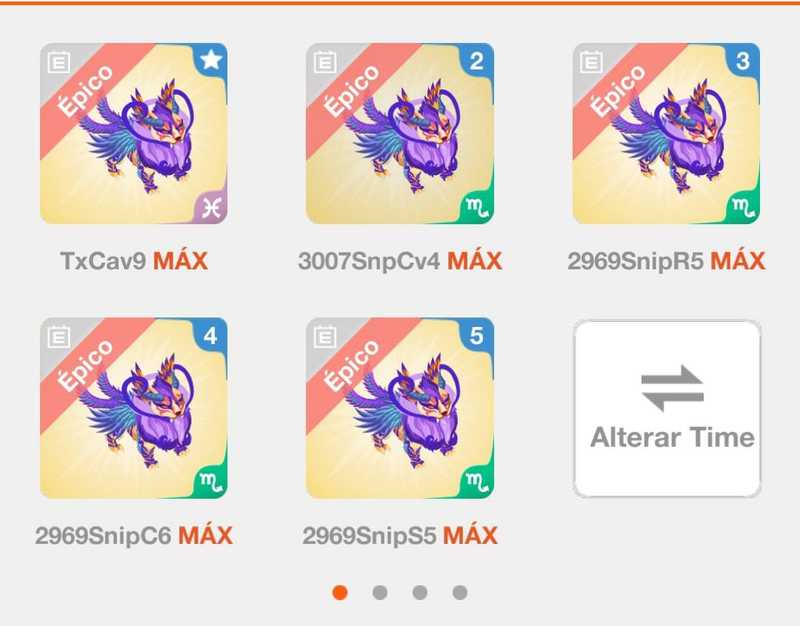Go to the fourth page dot

[x=460, y=592]
